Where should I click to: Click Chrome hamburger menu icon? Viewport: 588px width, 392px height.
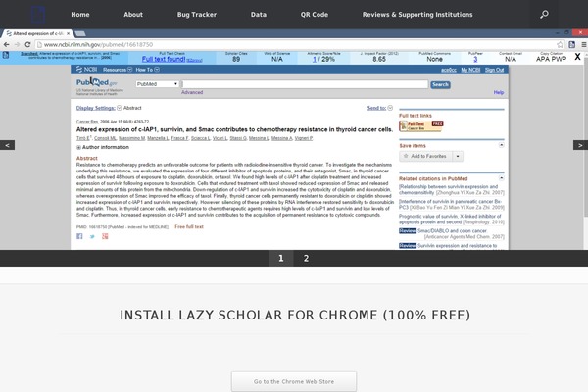(x=584, y=44)
